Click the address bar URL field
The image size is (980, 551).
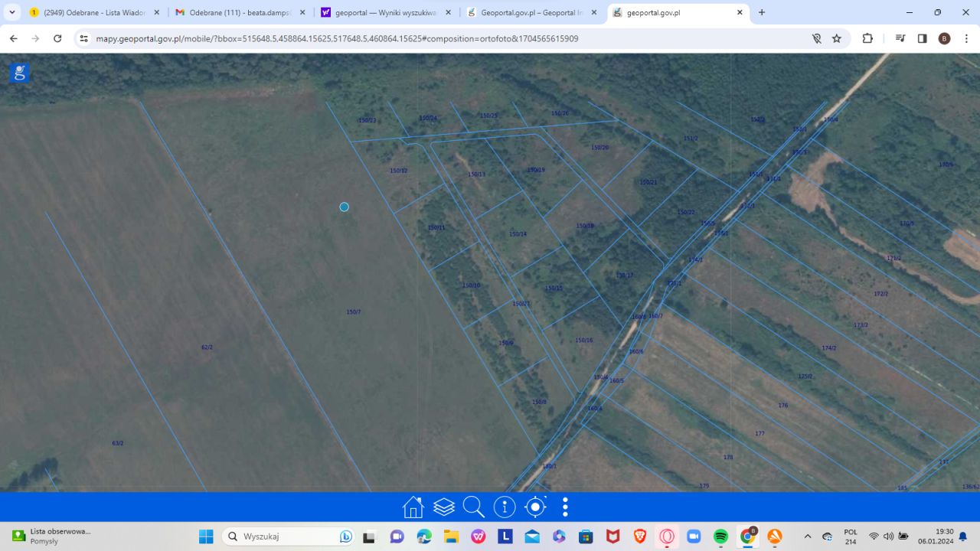pyautogui.click(x=444, y=38)
